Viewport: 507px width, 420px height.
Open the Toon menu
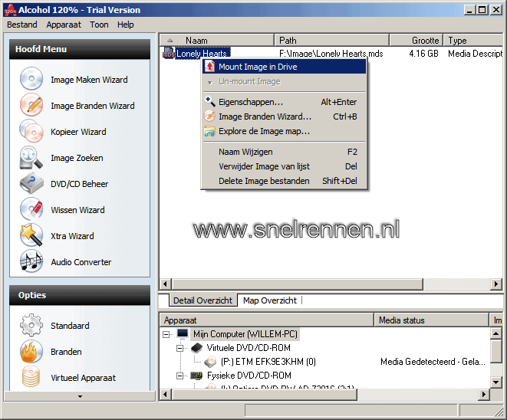pyautogui.click(x=99, y=25)
